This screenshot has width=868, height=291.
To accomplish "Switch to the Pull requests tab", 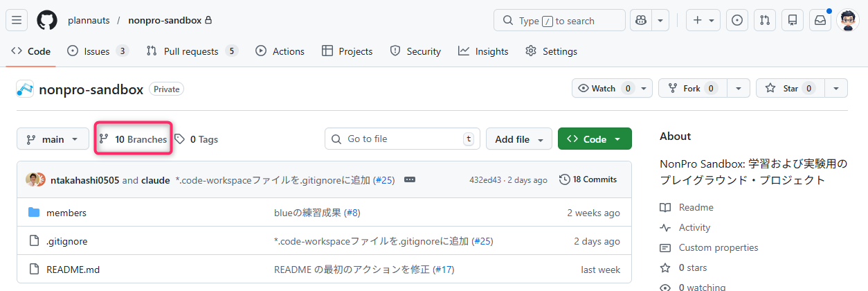I will tap(192, 51).
